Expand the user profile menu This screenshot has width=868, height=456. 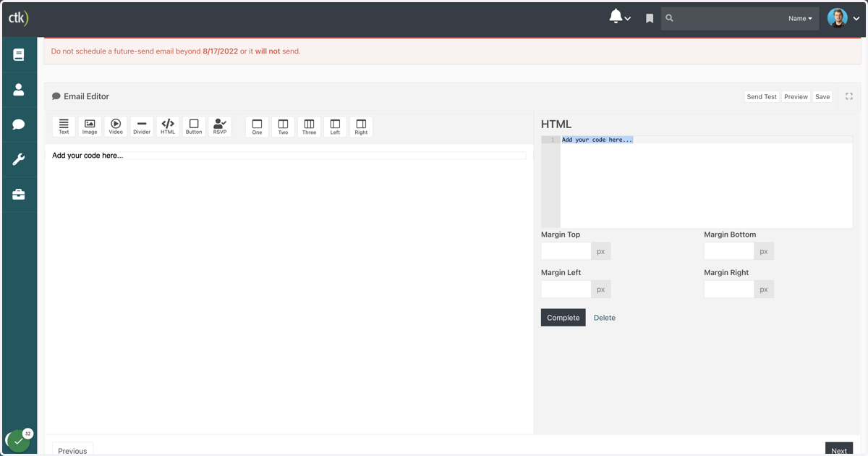[856, 19]
